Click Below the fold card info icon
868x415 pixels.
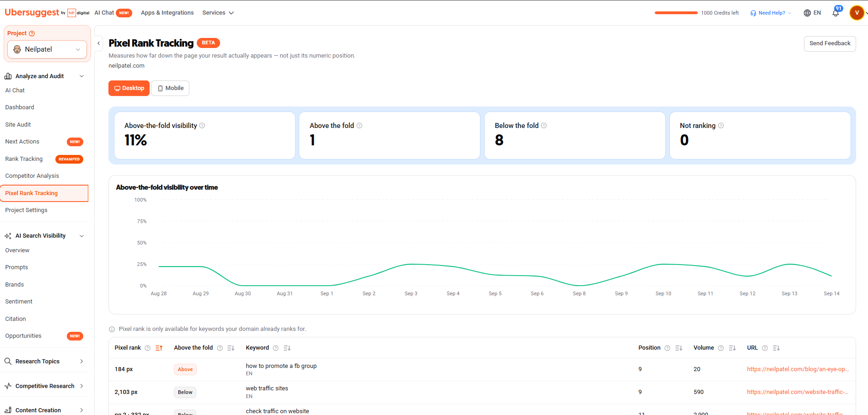544,126
